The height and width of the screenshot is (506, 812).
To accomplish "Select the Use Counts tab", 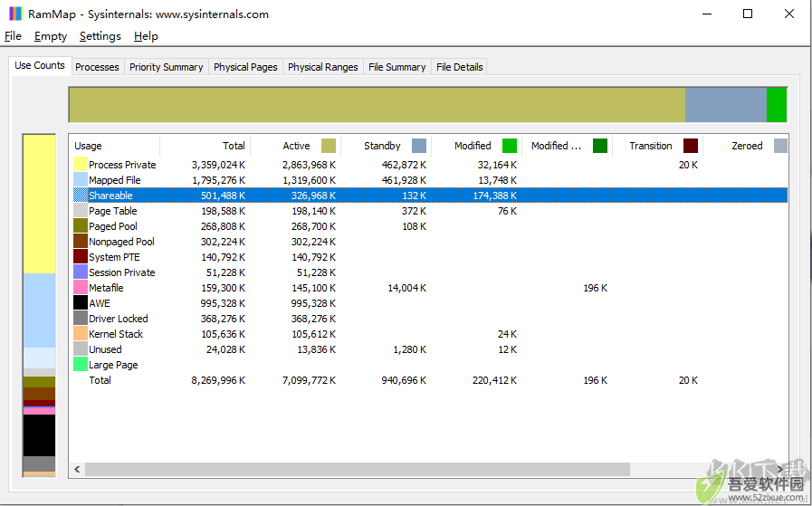I will pyautogui.click(x=40, y=65).
